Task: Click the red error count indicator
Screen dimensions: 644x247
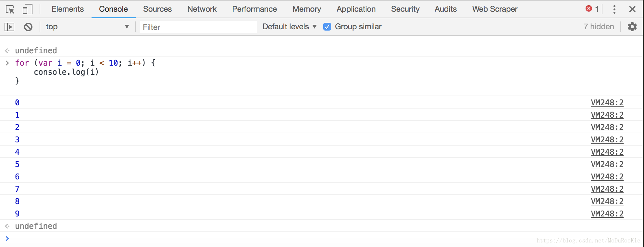Action: tap(592, 9)
